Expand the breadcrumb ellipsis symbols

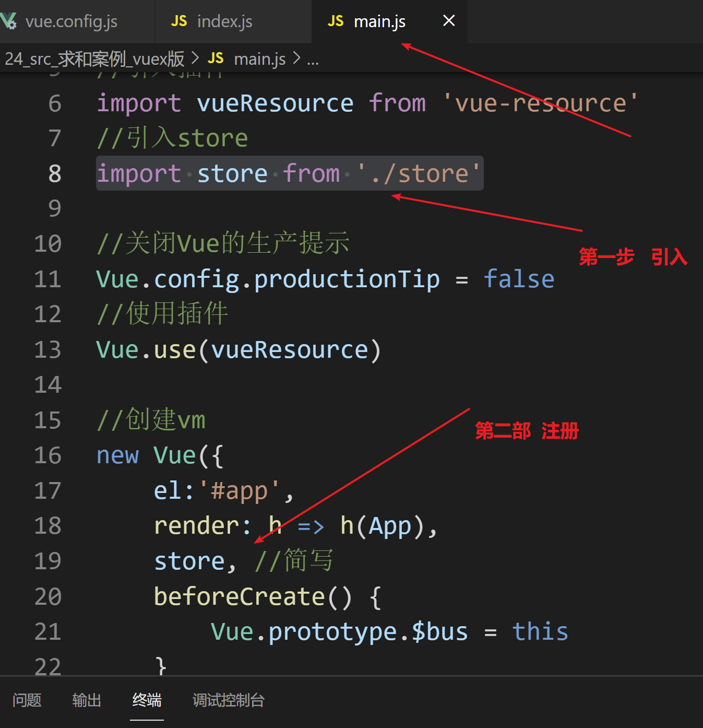[x=313, y=62]
